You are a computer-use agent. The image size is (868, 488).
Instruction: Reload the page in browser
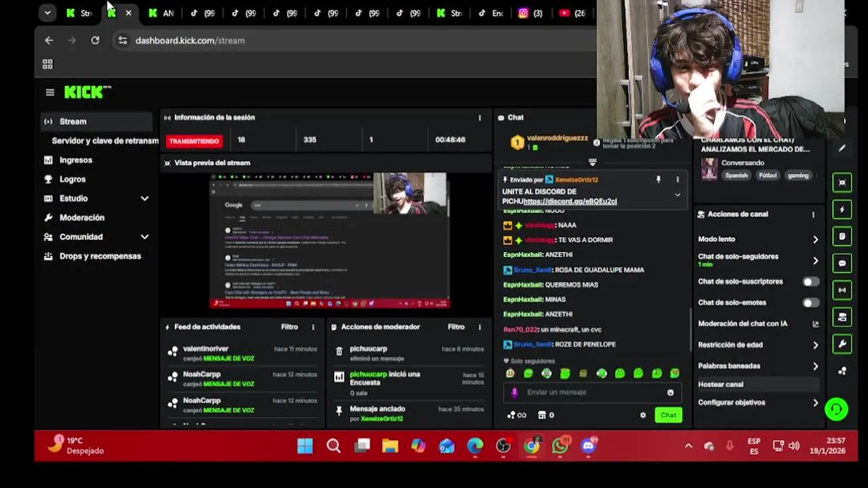tap(95, 41)
